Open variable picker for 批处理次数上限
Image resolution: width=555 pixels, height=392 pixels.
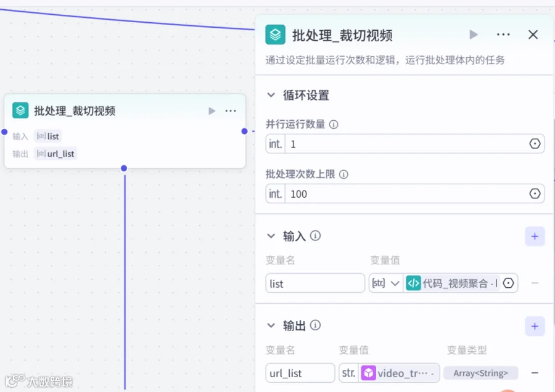pos(535,194)
